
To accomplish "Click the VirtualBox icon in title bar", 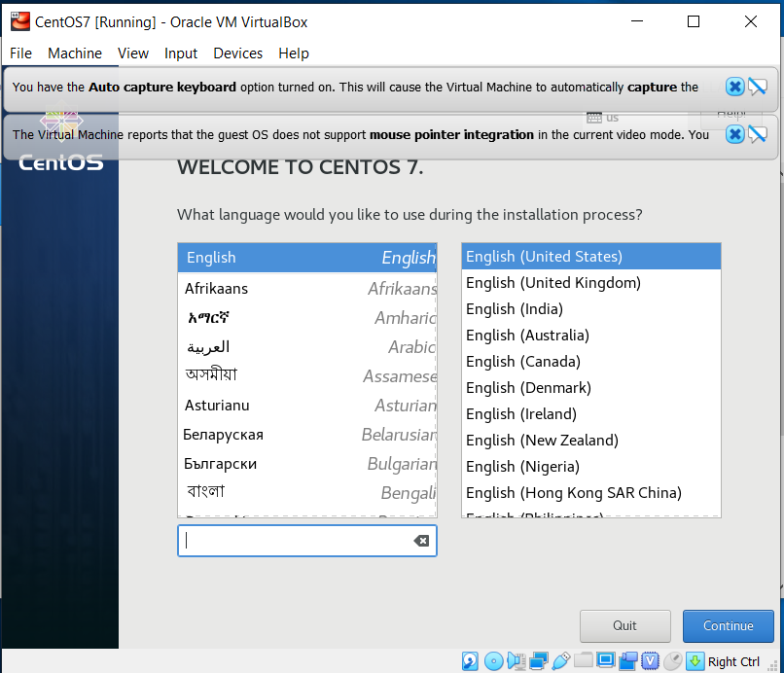I will [x=20, y=21].
